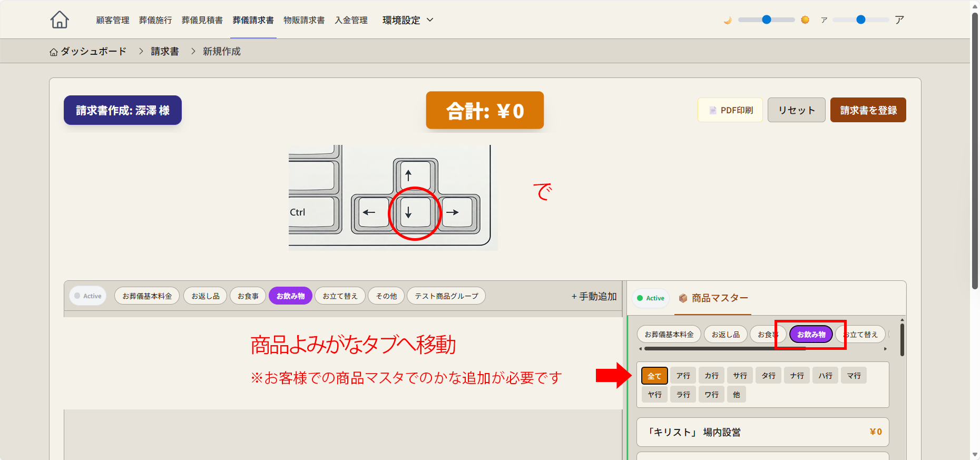Open the 葬儀見積書 menu

pos(202,20)
